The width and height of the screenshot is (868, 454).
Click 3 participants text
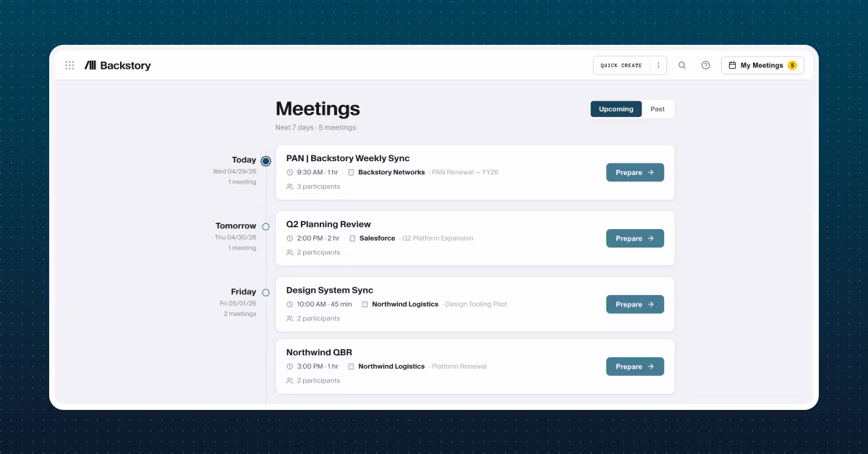coord(318,187)
